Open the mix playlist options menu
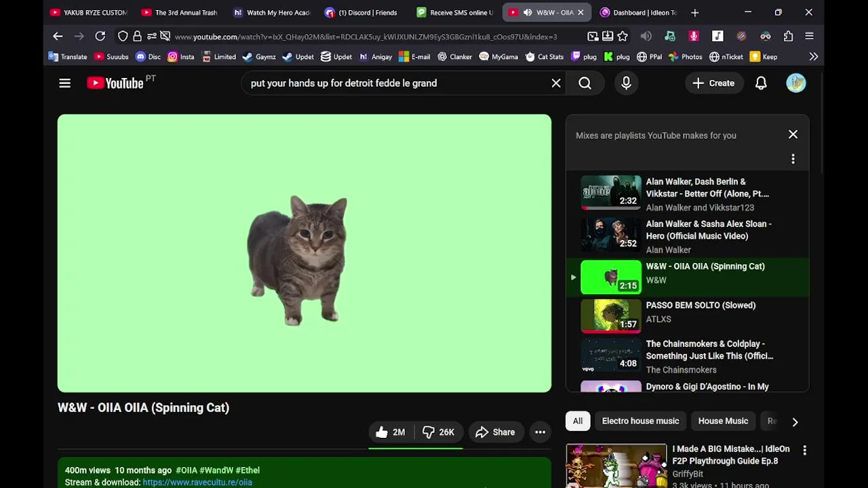868x488 pixels. pyautogui.click(x=793, y=159)
